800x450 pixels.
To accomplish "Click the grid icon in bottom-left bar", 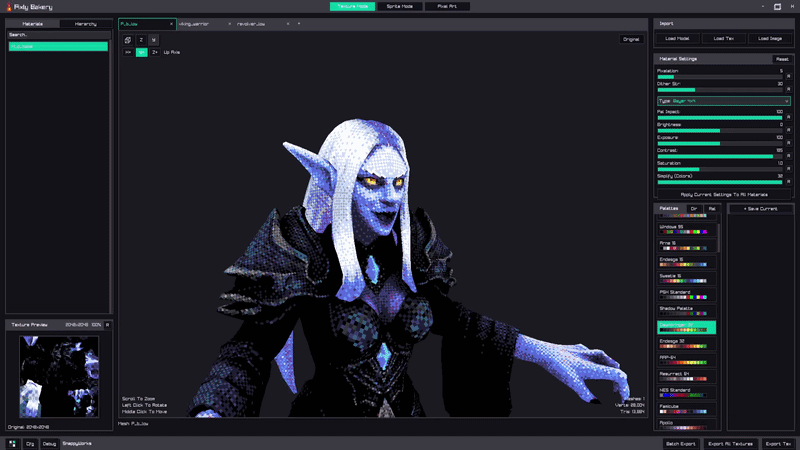I will (x=12, y=444).
